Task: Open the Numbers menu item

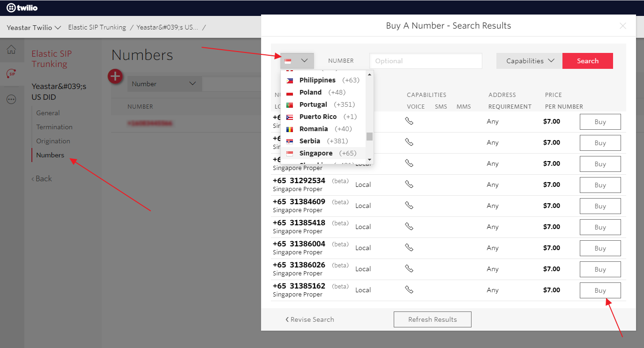Action: [50, 155]
